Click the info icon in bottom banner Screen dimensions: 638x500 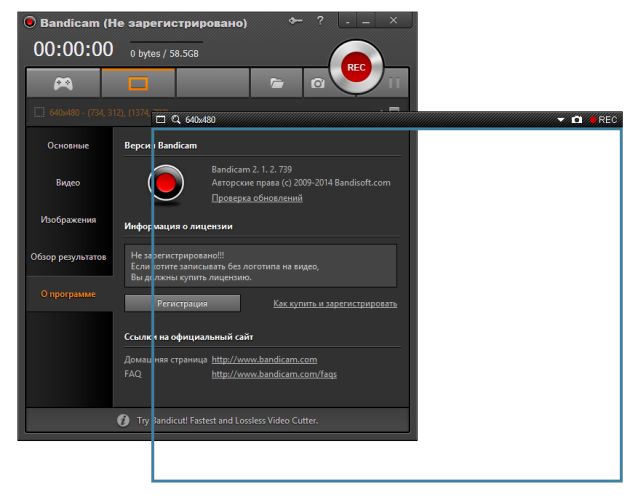coord(123,420)
